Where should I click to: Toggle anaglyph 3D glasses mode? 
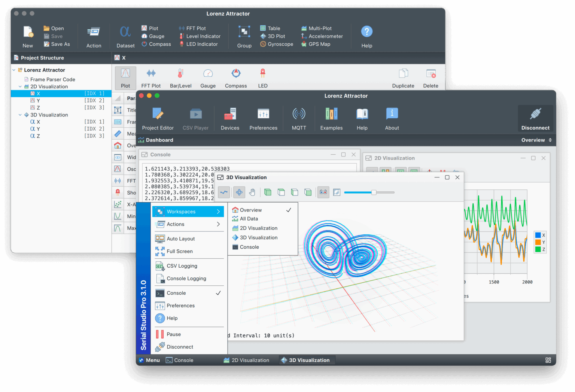[x=323, y=192]
